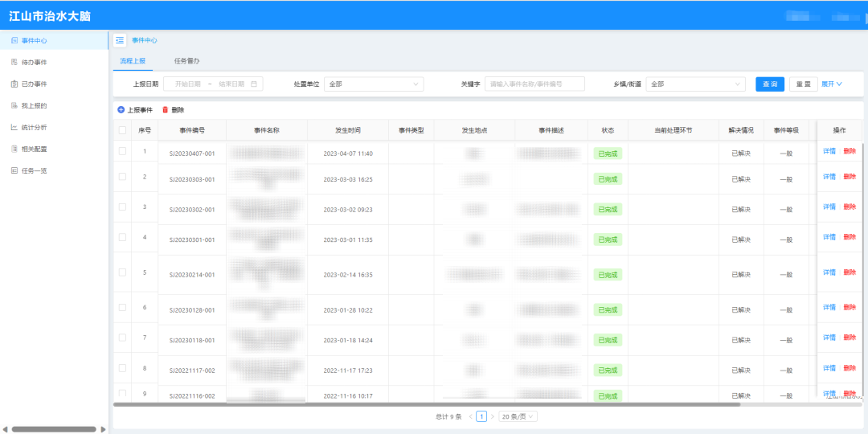Click the 状态 column header
The height and width of the screenshot is (434, 868).
pos(608,131)
